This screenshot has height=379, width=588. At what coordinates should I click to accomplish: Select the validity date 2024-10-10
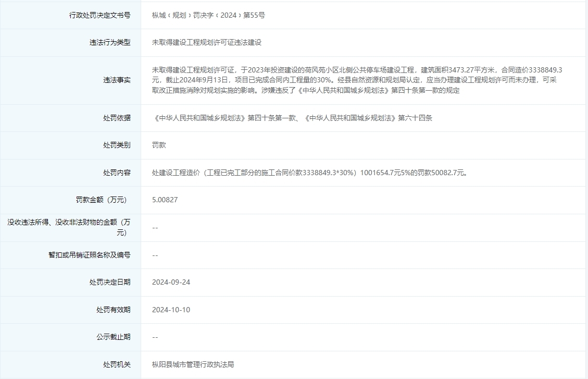170,309
